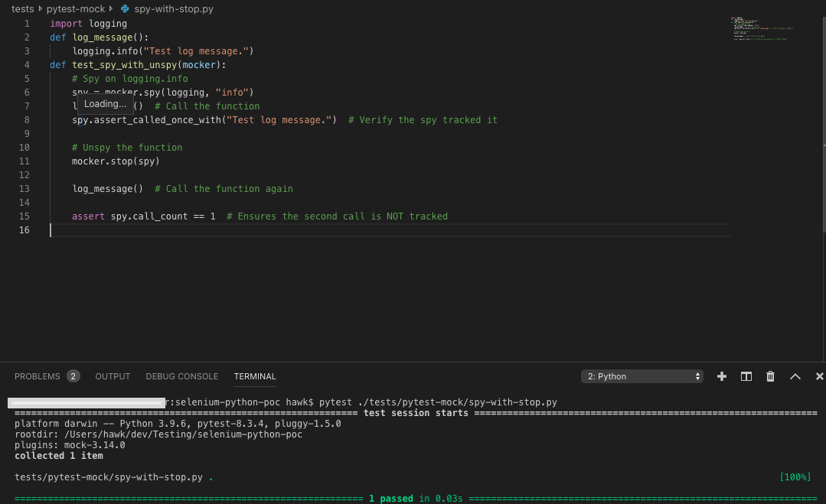This screenshot has width=826, height=504.
Task: Click '# Call the function again' comment
Action: coord(224,189)
